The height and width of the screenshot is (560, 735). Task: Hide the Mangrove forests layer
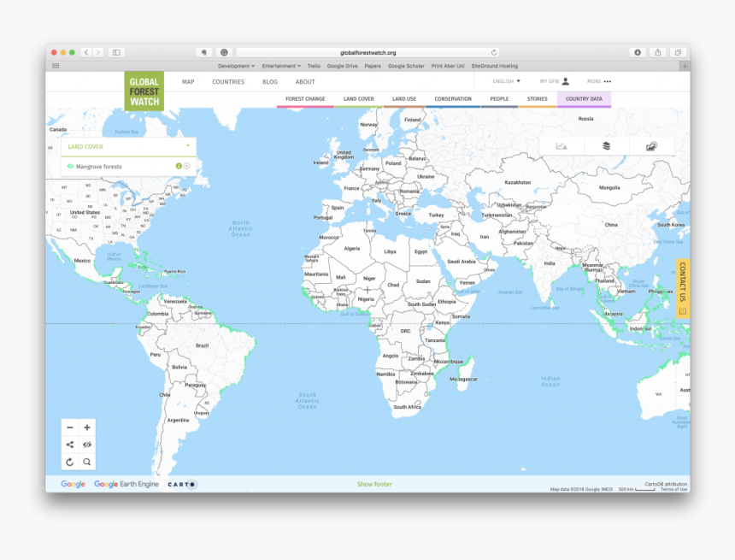click(71, 167)
